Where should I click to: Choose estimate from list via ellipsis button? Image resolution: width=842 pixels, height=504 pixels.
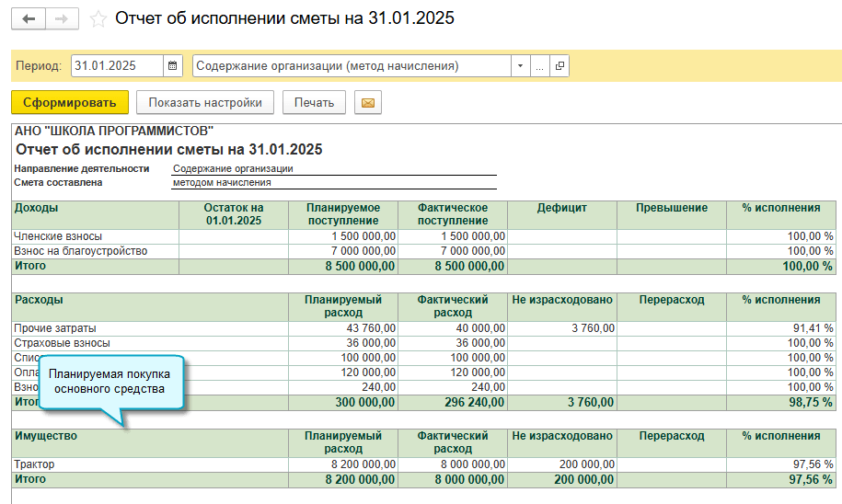(539, 66)
